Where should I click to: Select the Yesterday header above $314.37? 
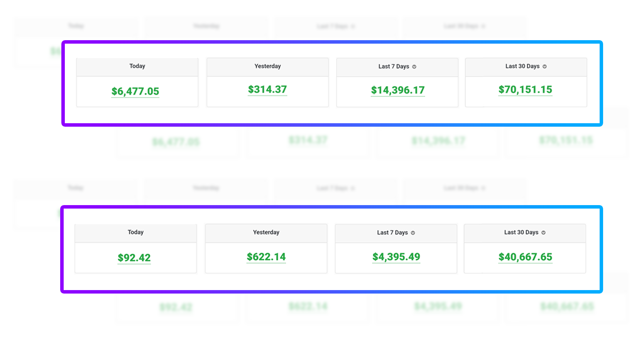click(x=268, y=66)
